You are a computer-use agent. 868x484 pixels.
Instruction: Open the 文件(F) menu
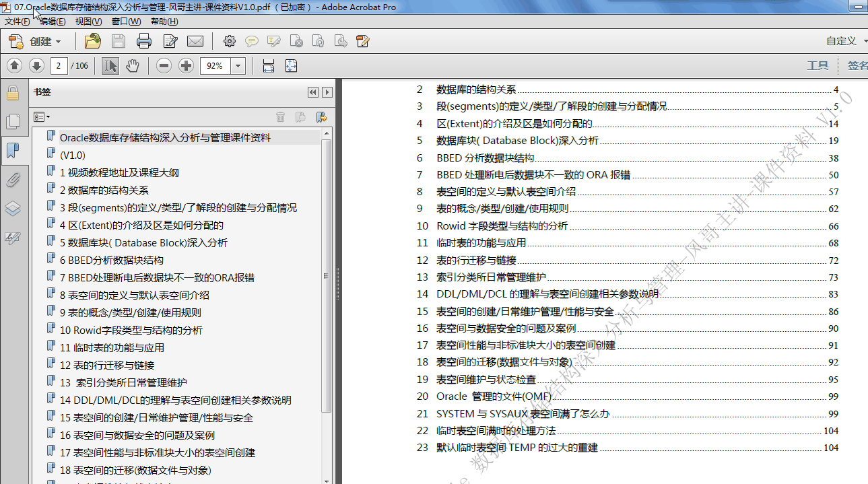click(x=17, y=22)
